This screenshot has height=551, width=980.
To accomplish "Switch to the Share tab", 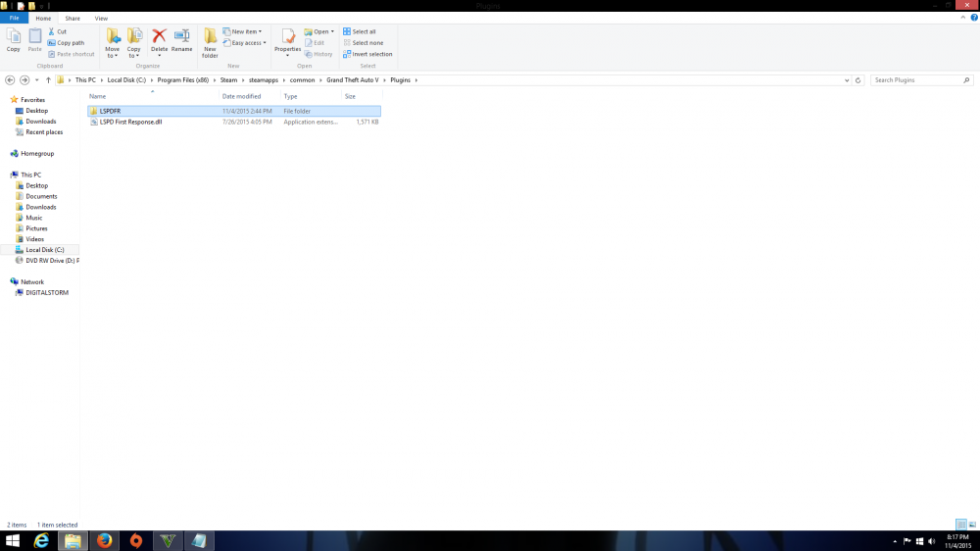I will [x=73, y=18].
